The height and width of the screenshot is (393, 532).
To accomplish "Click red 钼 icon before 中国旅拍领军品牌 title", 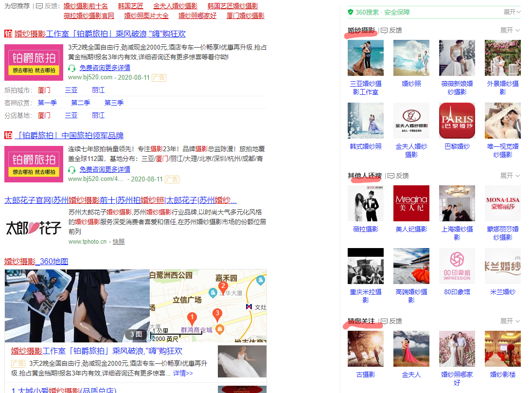I will tap(8, 135).
